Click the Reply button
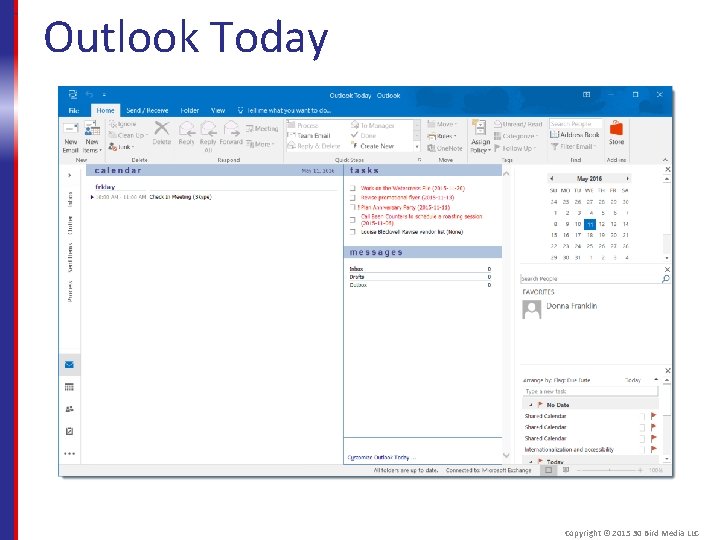Screen dimensions: 720x540 pyautogui.click(x=186, y=133)
